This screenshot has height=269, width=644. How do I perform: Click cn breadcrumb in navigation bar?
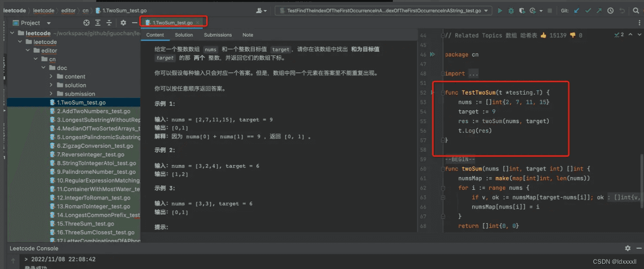point(85,10)
